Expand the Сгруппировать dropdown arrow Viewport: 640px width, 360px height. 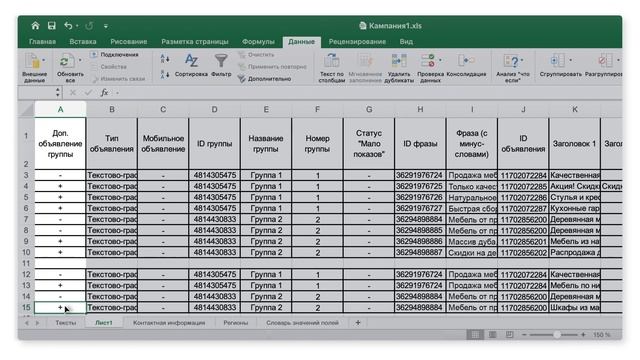click(571, 60)
